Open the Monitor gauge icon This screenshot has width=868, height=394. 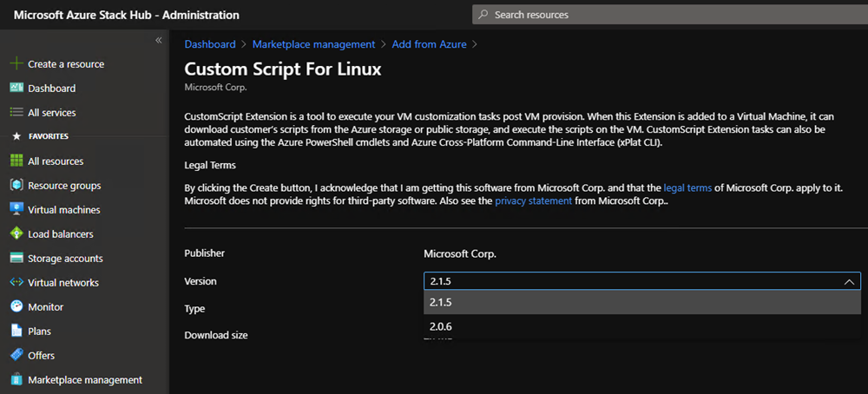[16, 307]
